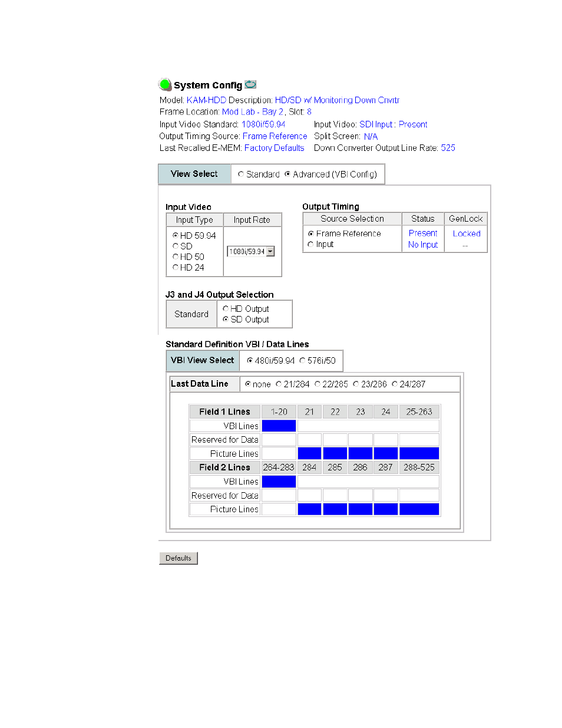The width and height of the screenshot is (562, 728).
Task: Click the refresh icon beside System Config
Action: (x=250, y=84)
